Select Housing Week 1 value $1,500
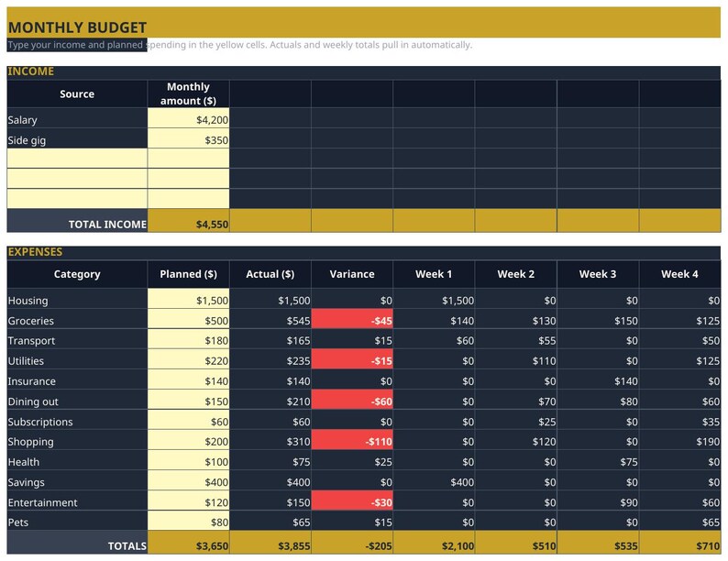This screenshot has height=561, width=728. pyautogui.click(x=434, y=298)
